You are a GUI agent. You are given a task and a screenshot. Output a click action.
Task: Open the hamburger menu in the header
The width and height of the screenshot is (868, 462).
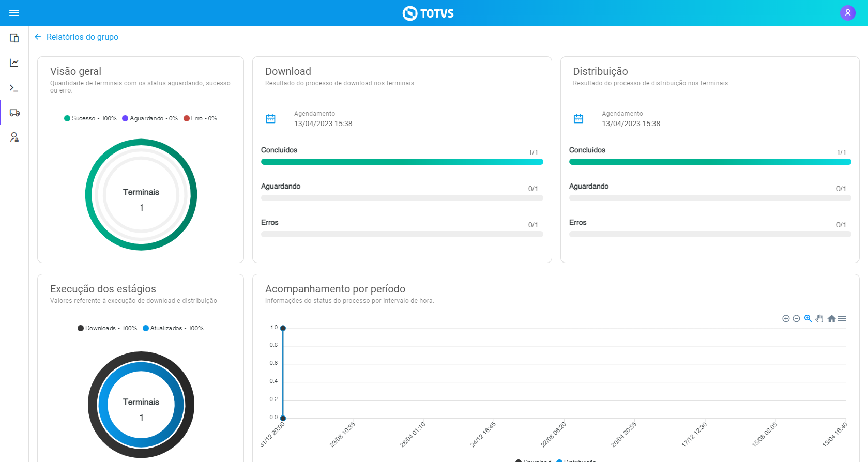click(x=14, y=13)
